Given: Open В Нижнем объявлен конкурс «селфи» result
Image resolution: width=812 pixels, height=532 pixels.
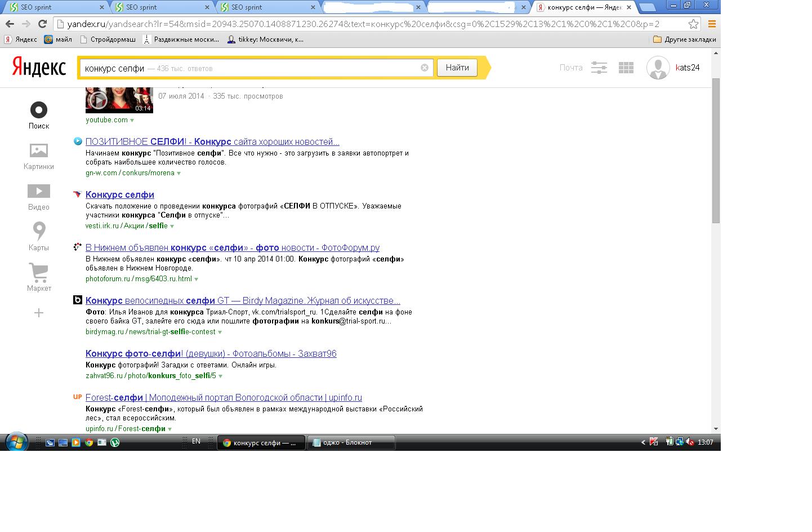Looking at the screenshot, I should (x=233, y=247).
